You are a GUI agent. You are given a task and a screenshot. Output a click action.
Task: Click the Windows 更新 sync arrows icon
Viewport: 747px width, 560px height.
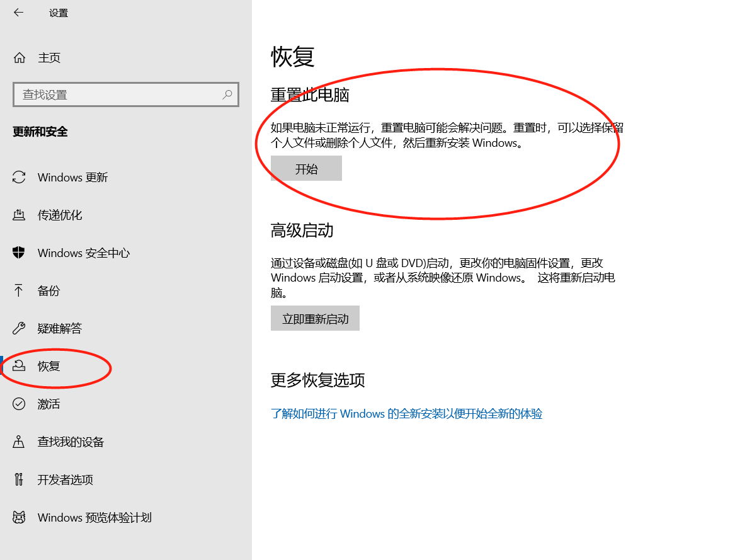coord(20,178)
